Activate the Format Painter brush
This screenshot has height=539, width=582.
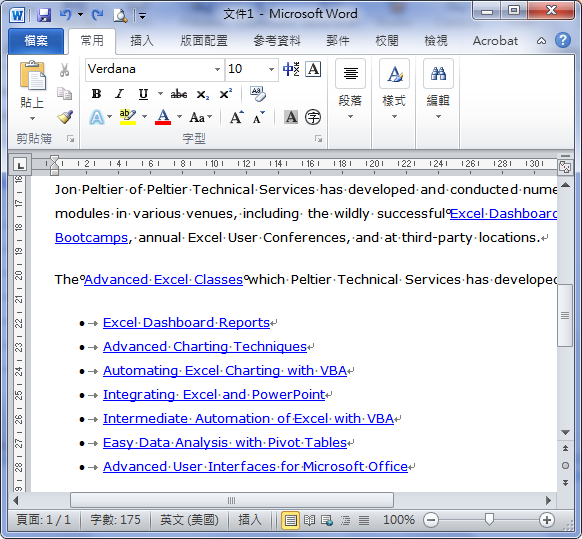(65, 117)
